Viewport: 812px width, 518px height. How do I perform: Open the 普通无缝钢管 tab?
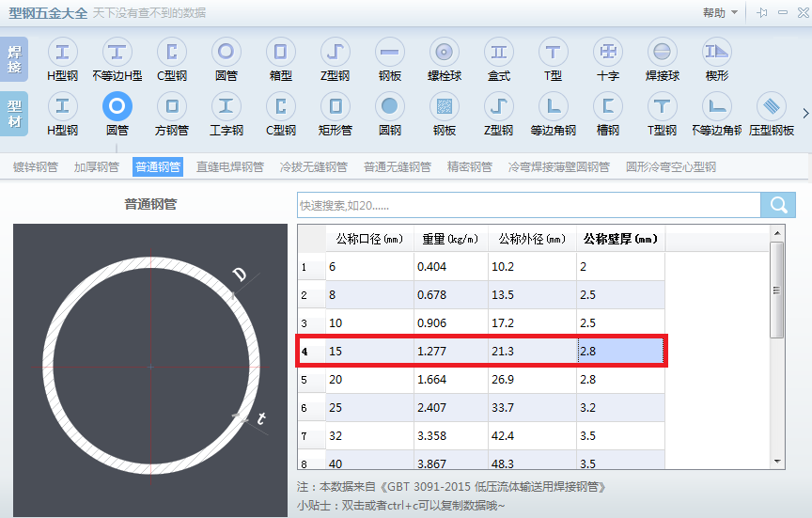tap(398, 166)
